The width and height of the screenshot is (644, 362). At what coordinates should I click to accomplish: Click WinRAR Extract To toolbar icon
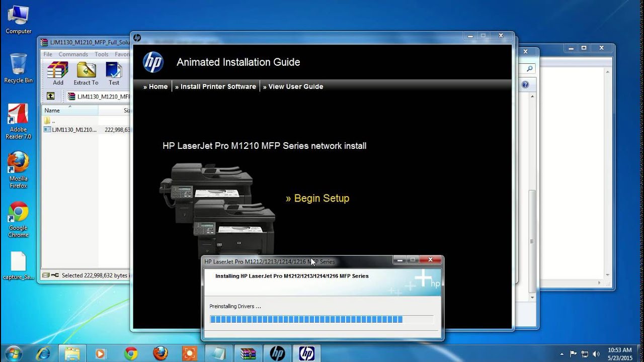pyautogui.click(x=86, y=73)
